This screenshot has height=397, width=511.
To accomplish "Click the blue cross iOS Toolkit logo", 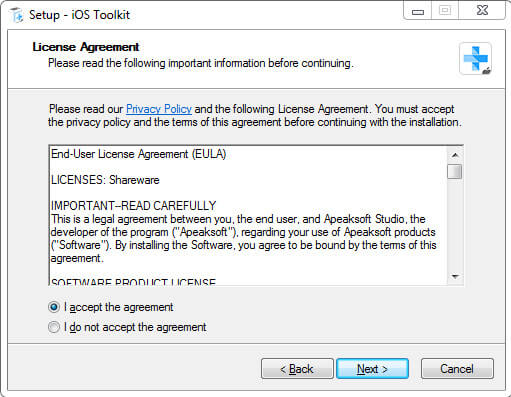I will coord(475,59).
